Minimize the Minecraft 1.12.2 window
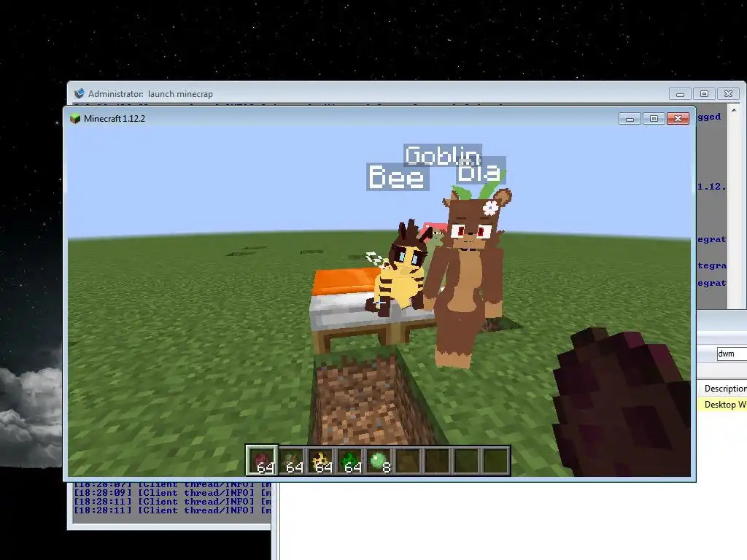Viewport: 747px width, 560px height. pos(630,119)
